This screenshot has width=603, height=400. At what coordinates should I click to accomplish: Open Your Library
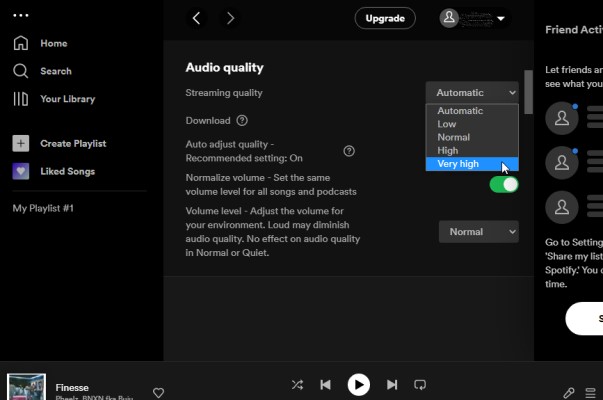tap(67, 99)
